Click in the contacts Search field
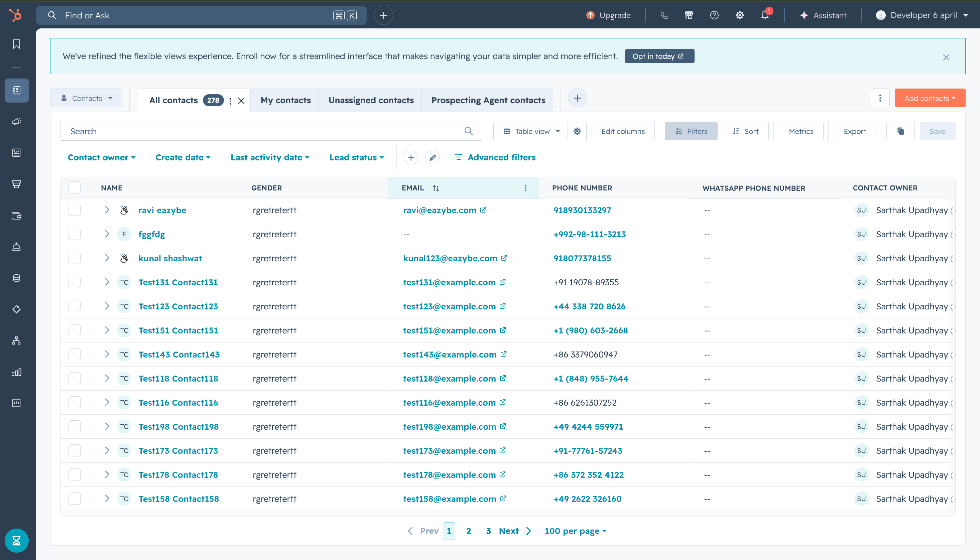Screen dimensions: 980x560 271,131
